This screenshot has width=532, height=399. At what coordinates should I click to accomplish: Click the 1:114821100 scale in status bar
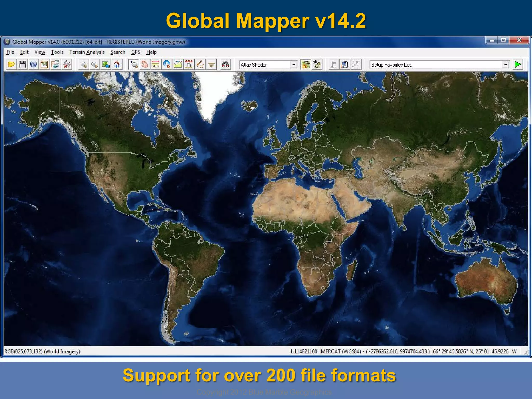tap(304, 351)
